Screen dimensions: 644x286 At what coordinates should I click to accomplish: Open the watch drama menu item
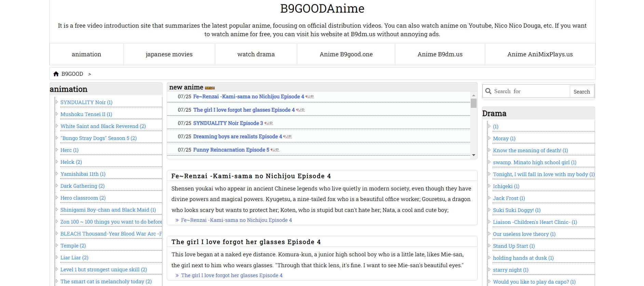(x=256, y=54)
